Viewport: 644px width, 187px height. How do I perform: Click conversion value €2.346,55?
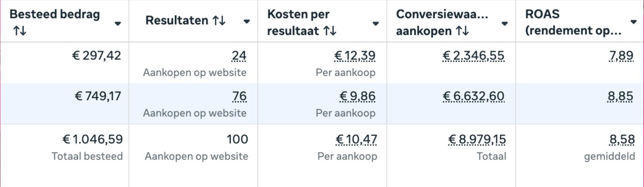[473, 55]
